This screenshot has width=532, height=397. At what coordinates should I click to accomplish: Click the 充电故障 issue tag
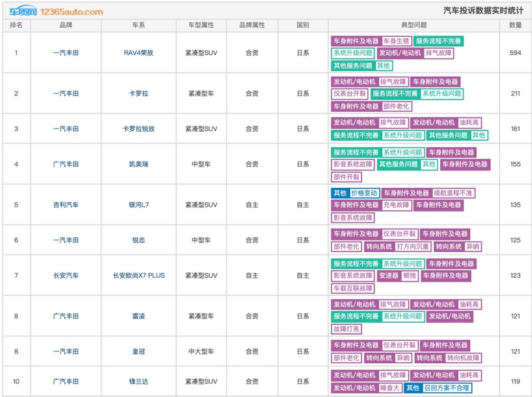pos(396,205)
